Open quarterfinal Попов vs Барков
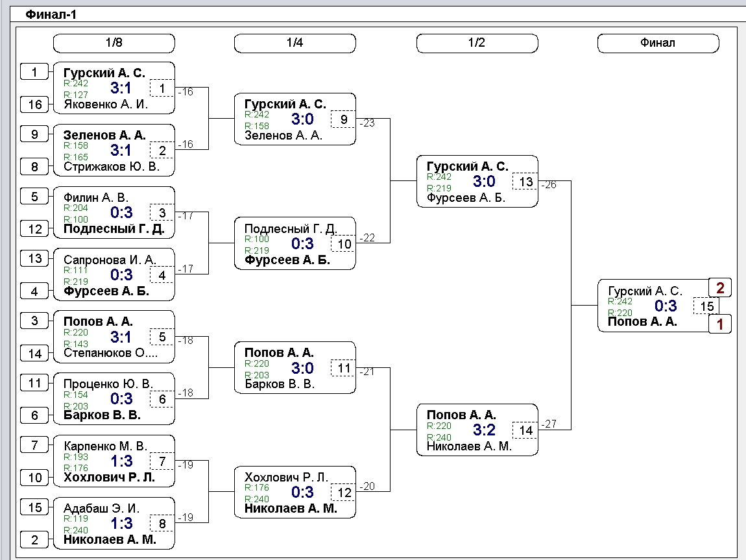746x560 pixels. point(295,368)
